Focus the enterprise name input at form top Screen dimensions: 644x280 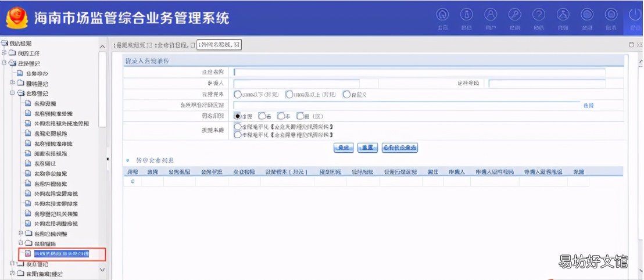click(419, 72)
